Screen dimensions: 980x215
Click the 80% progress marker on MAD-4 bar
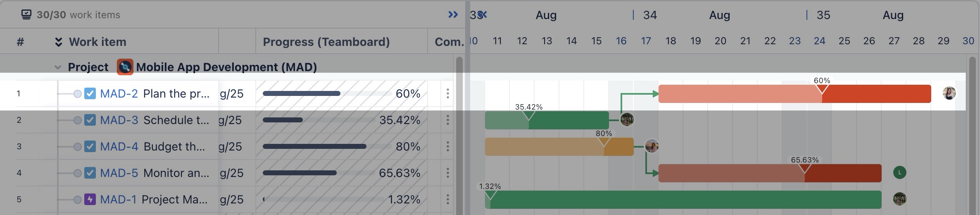point(604,141)
